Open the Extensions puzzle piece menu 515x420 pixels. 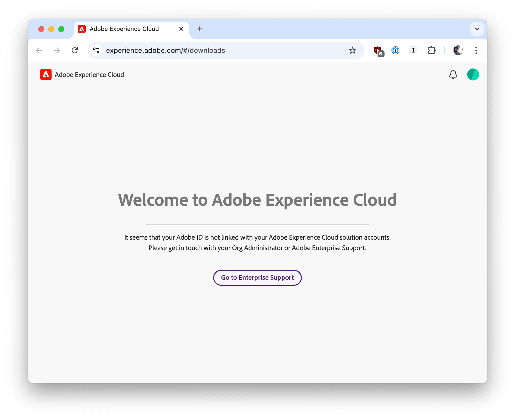click(431, 50)
